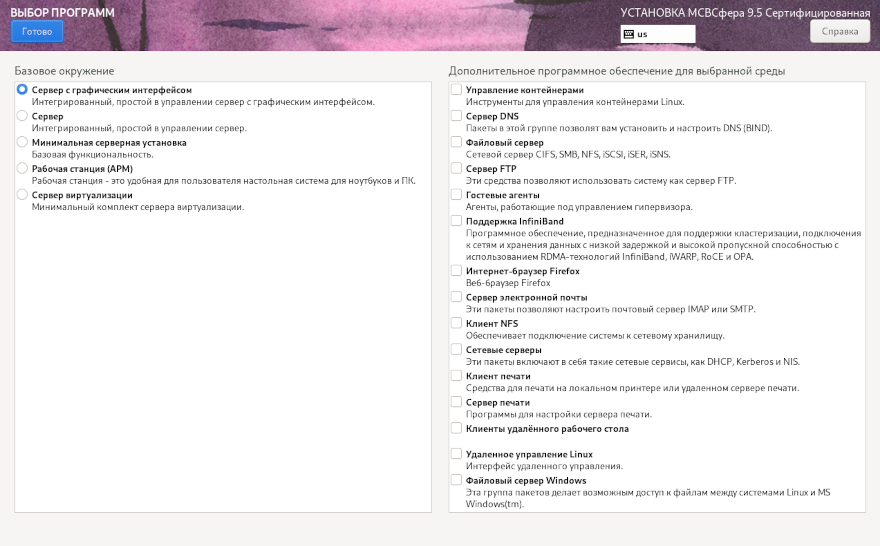Check the Сервер DNS option
This screenshot has height=546, width=880.
click(x=457, y=116)
